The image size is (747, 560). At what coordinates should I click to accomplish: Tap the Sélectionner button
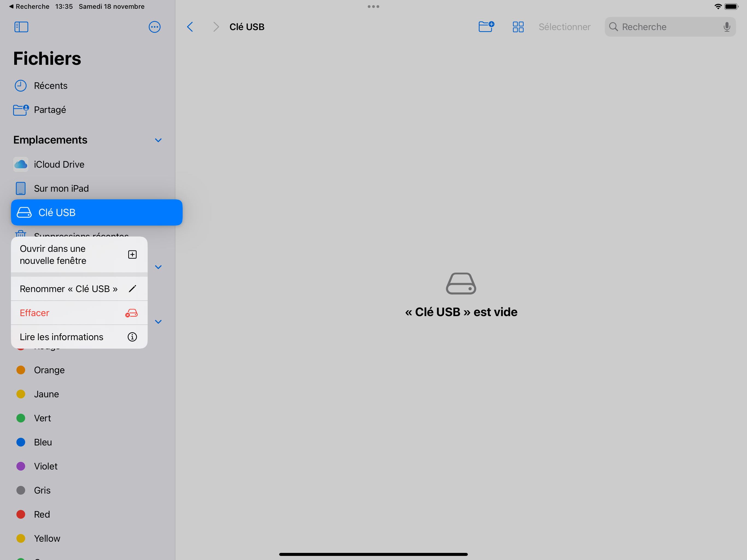(564, 27)
